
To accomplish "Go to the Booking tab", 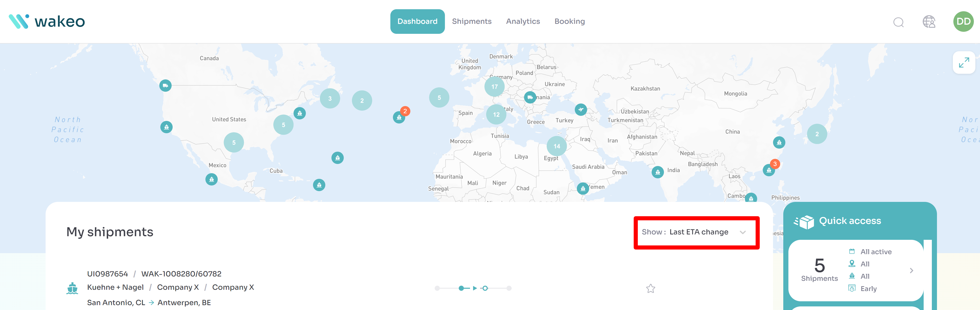I will tap(569, 22).
